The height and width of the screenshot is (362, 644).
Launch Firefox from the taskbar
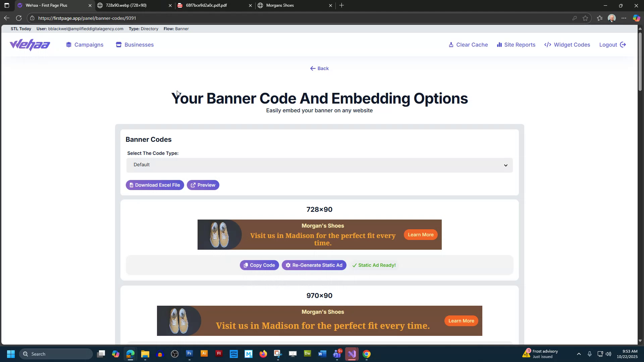coord(263,354)
